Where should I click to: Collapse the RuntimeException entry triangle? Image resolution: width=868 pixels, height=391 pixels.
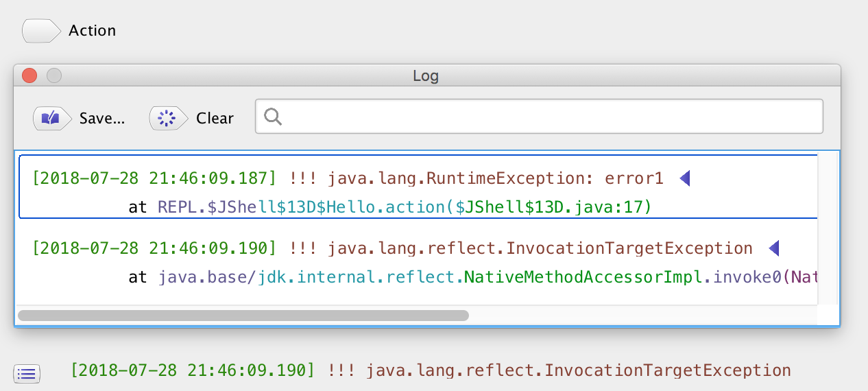(684, 179)
